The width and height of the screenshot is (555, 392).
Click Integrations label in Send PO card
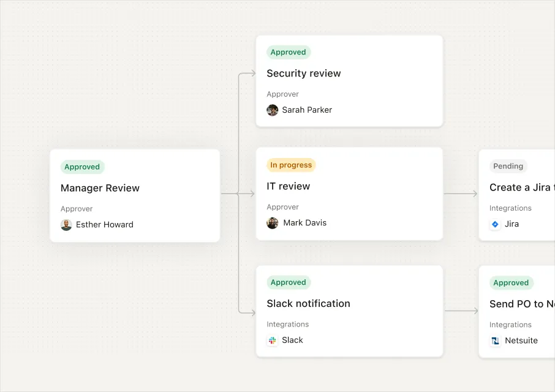510,325
